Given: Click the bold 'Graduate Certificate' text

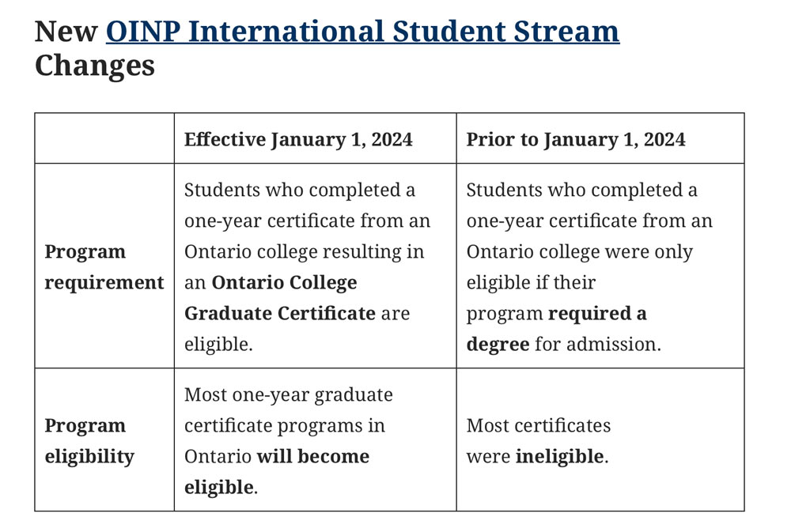Looking at the screenshot, I should 279,313.
